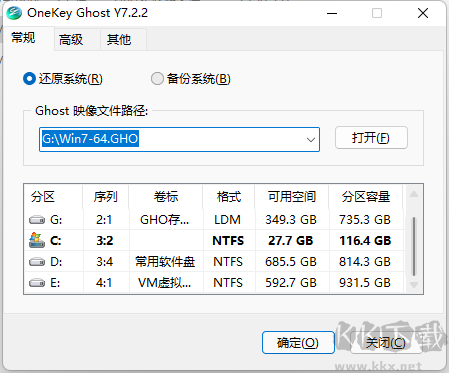Image resolution: width=449 pixels, height=373 pixels.
Task: Click the 格式 column header
Action: tap(229, 197)
